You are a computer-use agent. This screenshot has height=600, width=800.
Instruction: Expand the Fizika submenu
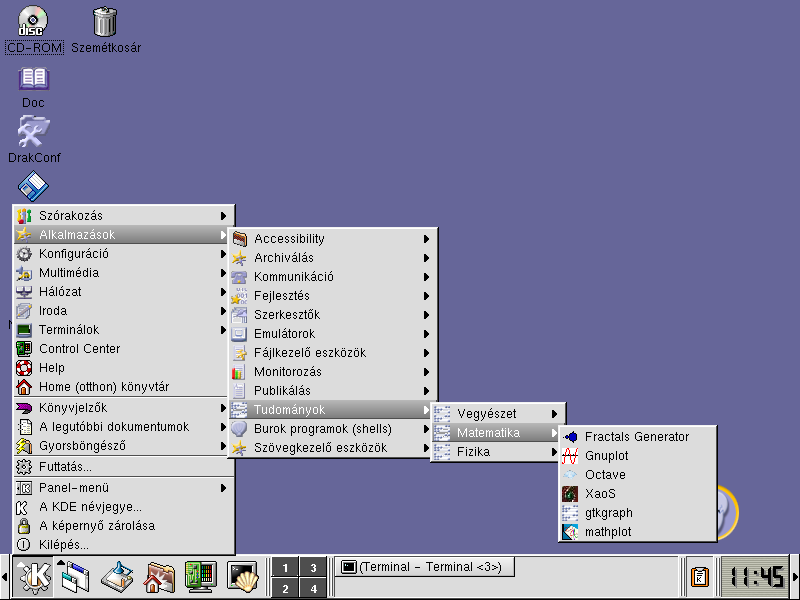(497, 452)
